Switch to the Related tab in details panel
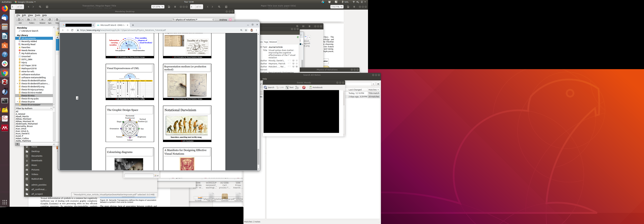 coord(273,42)
